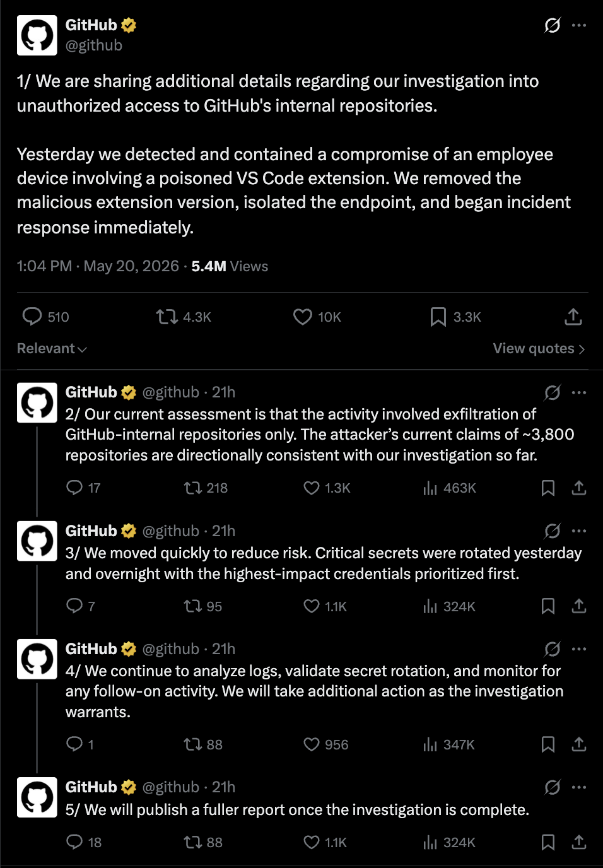603x868 pixels.
Task: Expand the Relevant sort dropdown
Action: point(52,348)
